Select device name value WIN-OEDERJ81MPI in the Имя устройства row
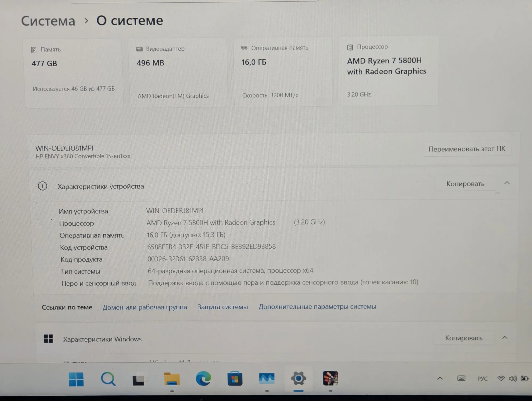This screenshot has width=532, height=401. click(x=175, y=211)
